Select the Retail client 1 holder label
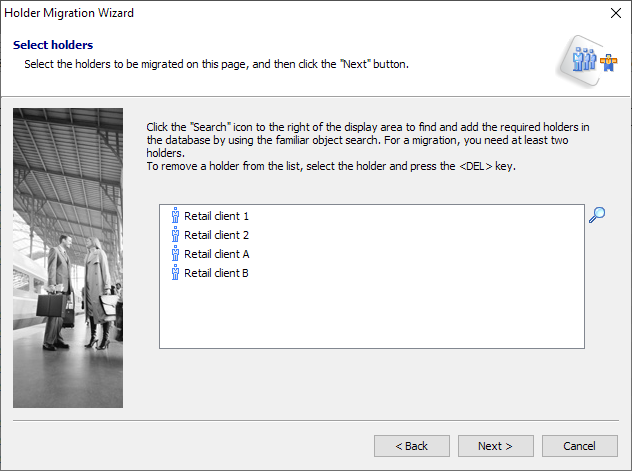 (216, 216)
